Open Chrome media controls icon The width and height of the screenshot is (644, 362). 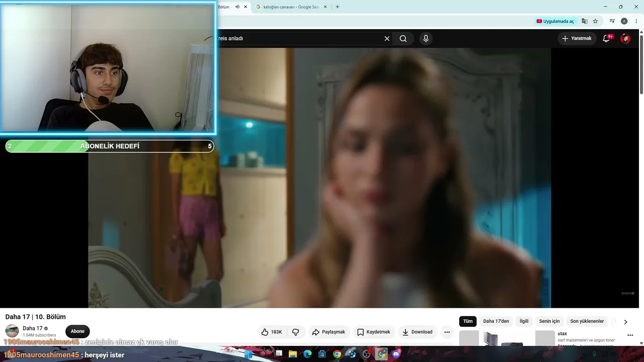point(612,21)
